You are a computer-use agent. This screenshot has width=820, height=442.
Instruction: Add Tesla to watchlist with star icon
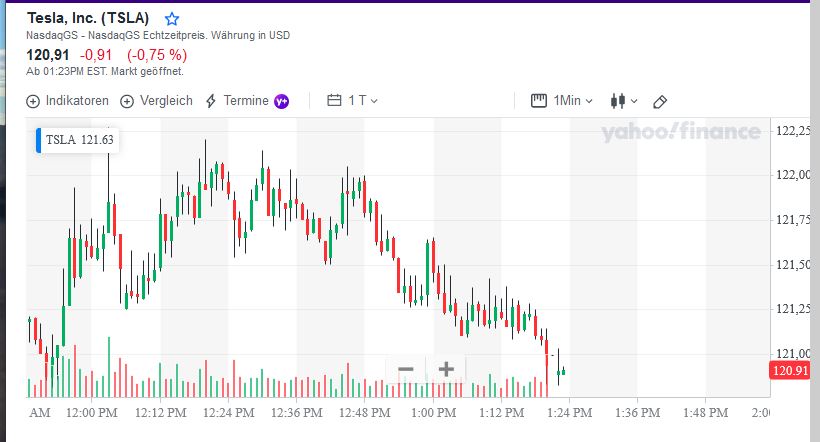pyautogui.click(x=172, y=19)
